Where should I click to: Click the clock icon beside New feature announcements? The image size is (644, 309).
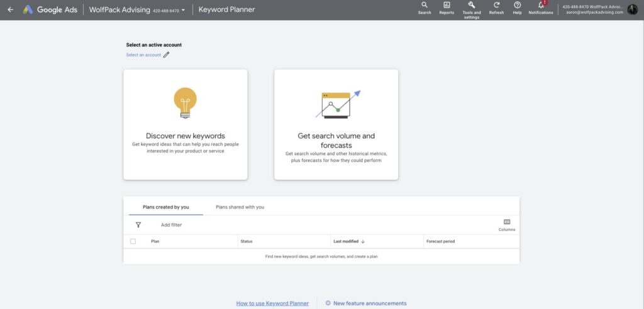coord(328,303)
